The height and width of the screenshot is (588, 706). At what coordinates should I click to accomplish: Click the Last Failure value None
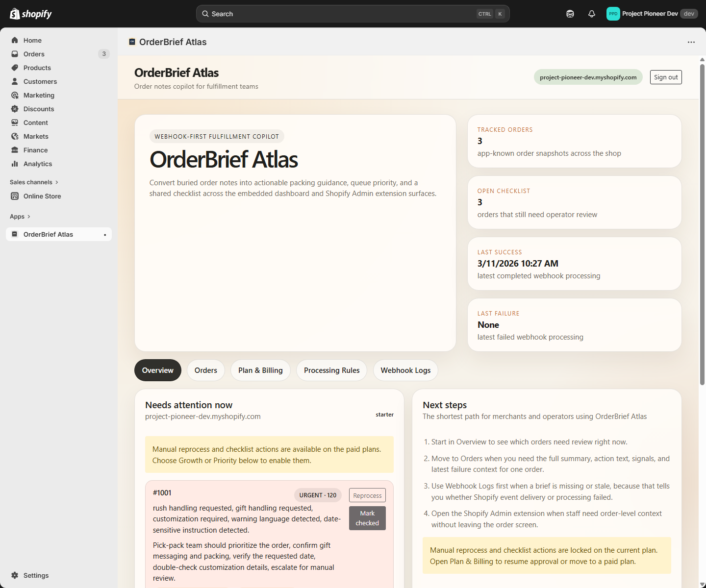[488, 325]
